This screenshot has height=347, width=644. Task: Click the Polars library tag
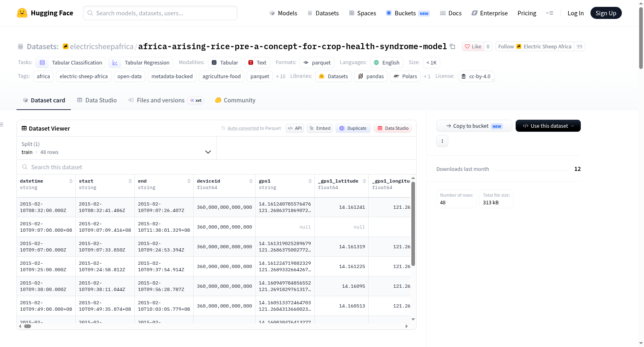(x=405, y=76)
